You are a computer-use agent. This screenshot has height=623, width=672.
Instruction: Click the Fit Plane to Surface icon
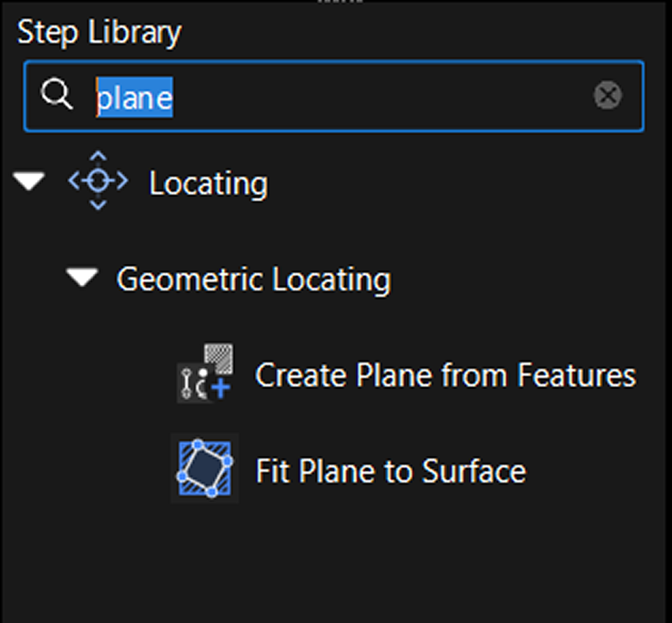click(x=204, y=469)
